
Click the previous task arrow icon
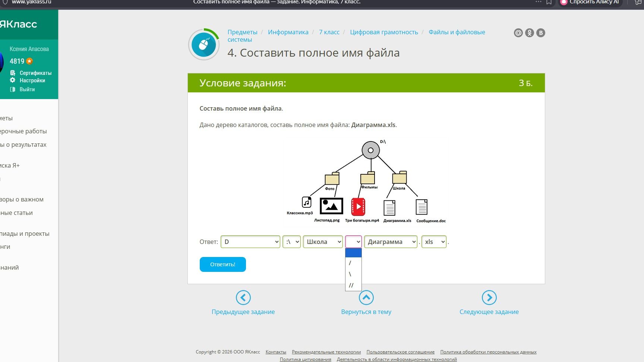(243, 298)
